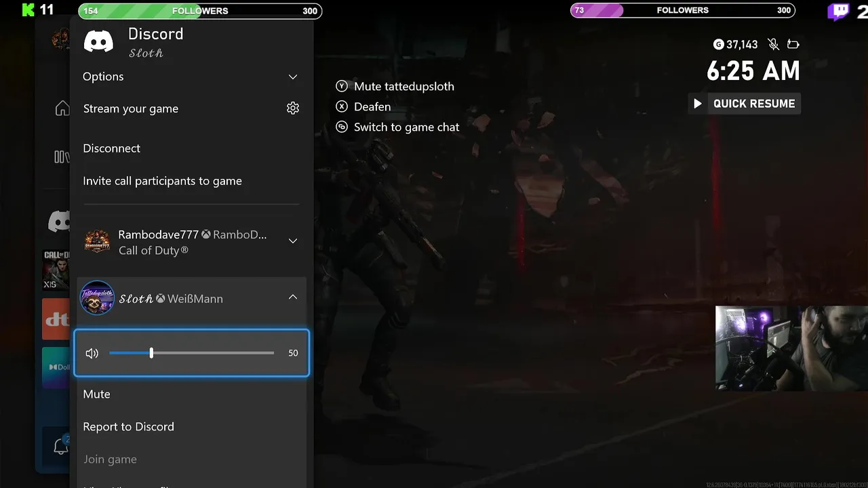Click the Kick viewer count 11
Viewport: 868px width, 488px height.
click(47, 10)
